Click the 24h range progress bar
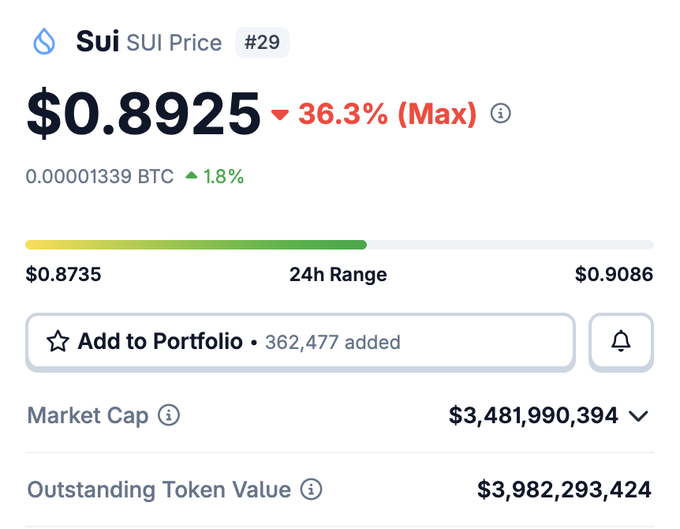The width and height of the screenshot is (680, 529). click(x=339, y=244)
